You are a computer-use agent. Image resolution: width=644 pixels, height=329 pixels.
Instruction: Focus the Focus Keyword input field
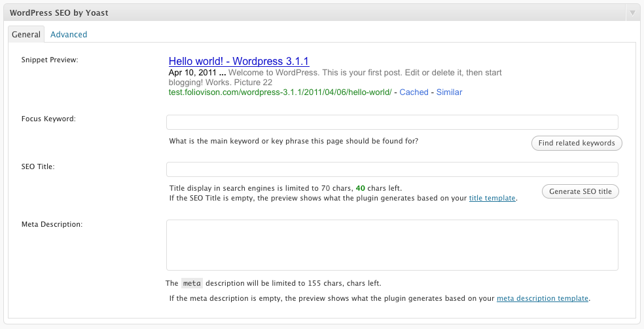click(392, 123)
